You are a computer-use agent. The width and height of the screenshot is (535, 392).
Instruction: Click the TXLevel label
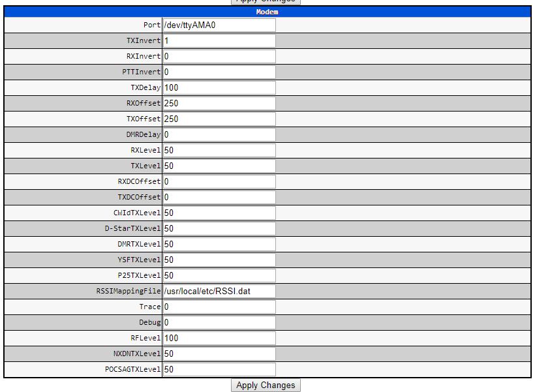(x=145, y=166)
